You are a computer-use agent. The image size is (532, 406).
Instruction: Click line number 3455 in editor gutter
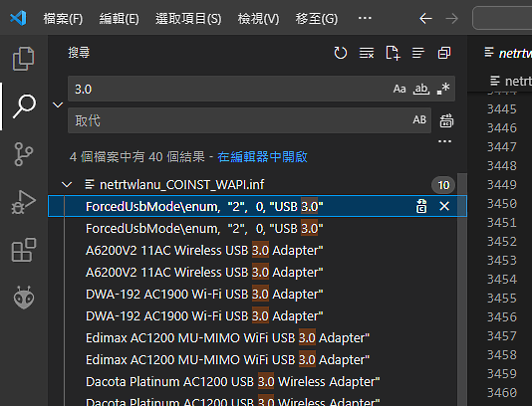coord(502,299)
